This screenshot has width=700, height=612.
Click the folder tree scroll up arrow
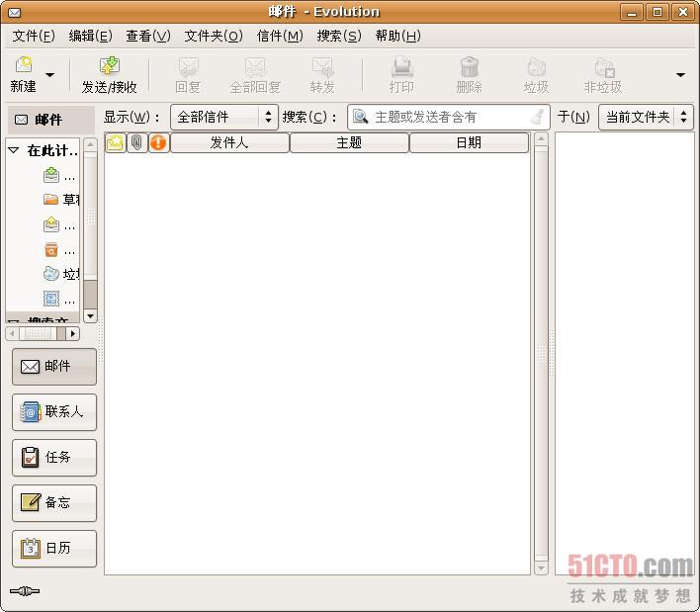pos(91,144)
